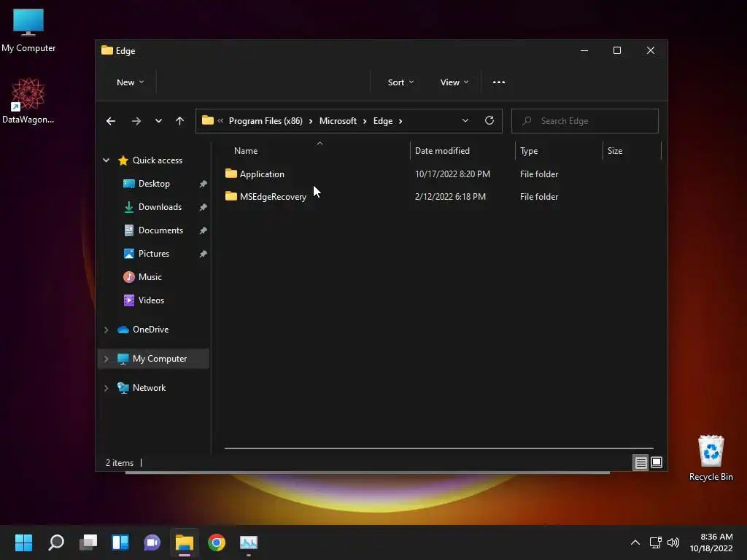Go forward with the Forward arrow
Viewport: 747px width, 560px height.
136,121
